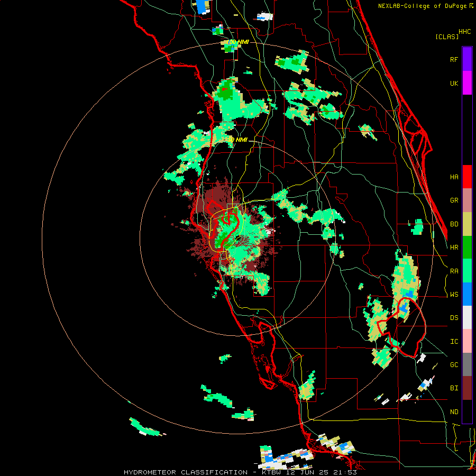Click the GR legend label
This screenshot has height=476, width=476.
click(454, 200)
